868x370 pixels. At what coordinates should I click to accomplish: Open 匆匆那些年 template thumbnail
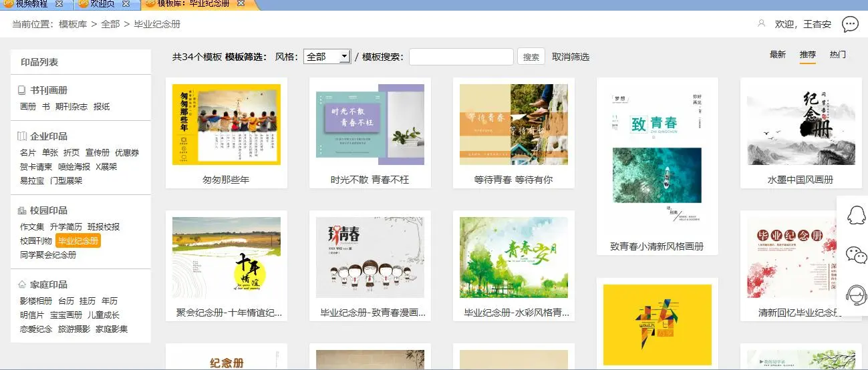coord(227,124)
